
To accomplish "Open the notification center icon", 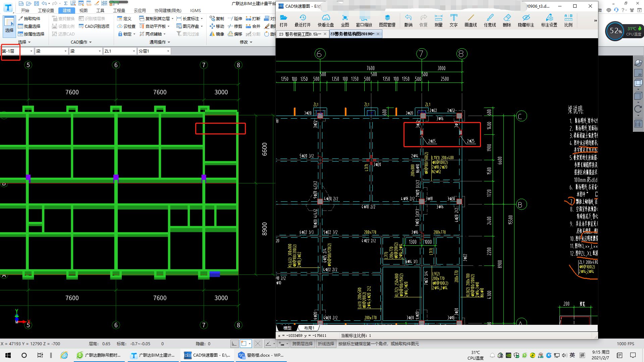I will pos(633,355).
